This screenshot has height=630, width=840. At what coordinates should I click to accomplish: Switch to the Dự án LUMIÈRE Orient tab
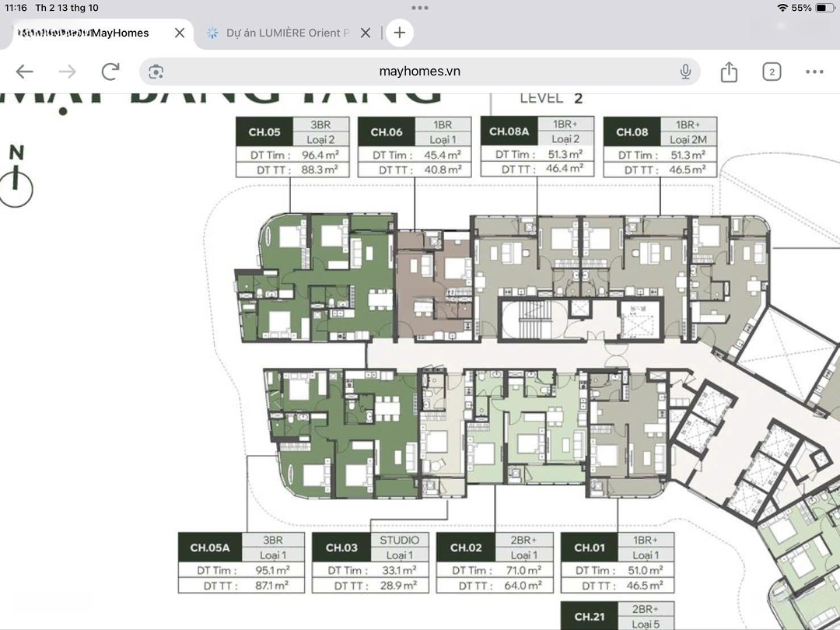[284, 33]
